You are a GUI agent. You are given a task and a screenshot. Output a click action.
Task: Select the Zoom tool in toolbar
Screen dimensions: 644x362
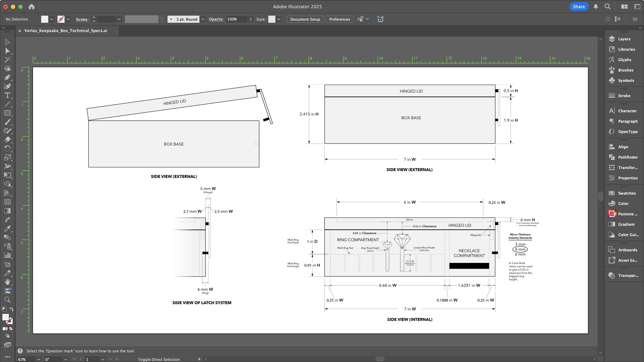7,300
